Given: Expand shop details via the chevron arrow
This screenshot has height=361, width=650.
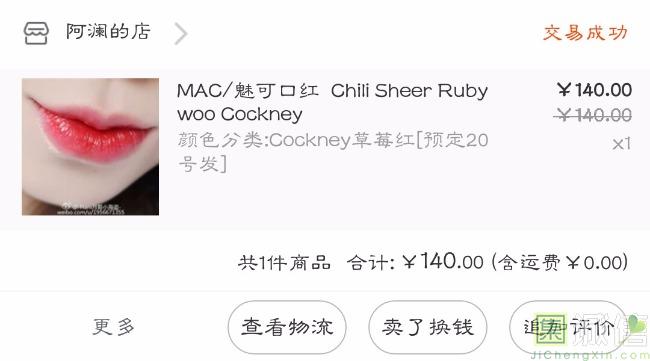Looking at the screenshot, I should [x=181, y=33].
